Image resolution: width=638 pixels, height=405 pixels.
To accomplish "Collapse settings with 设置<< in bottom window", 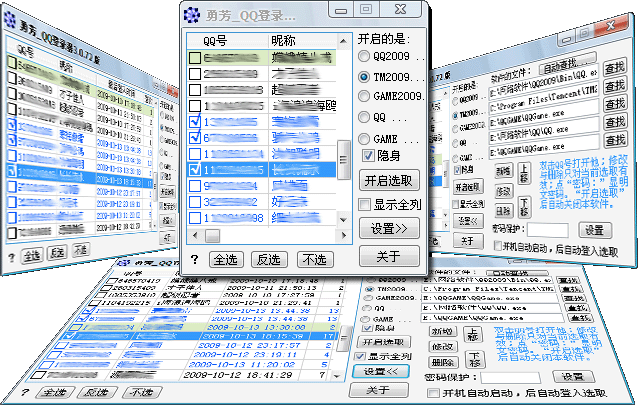I will 380,371.
